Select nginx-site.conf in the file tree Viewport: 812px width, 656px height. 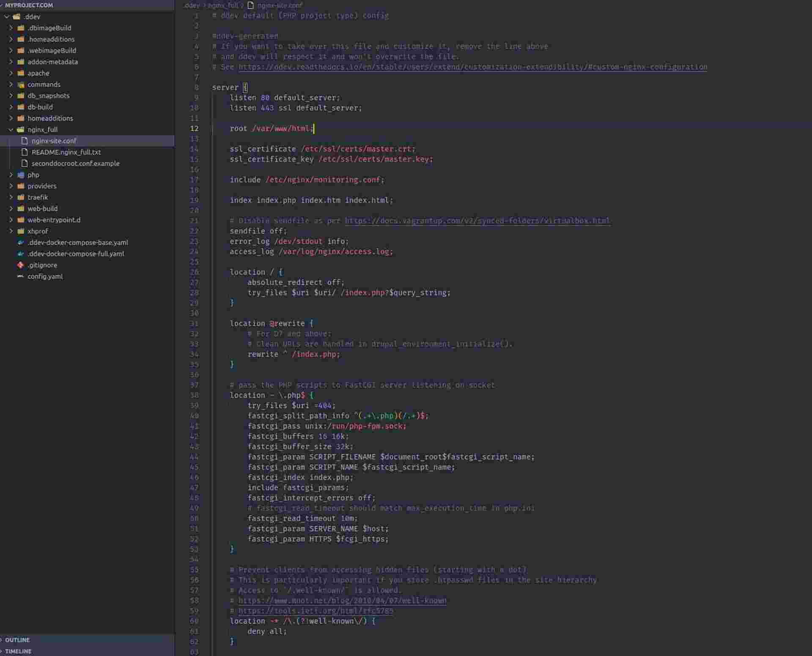pyautogui.click(x=87, y=141)
